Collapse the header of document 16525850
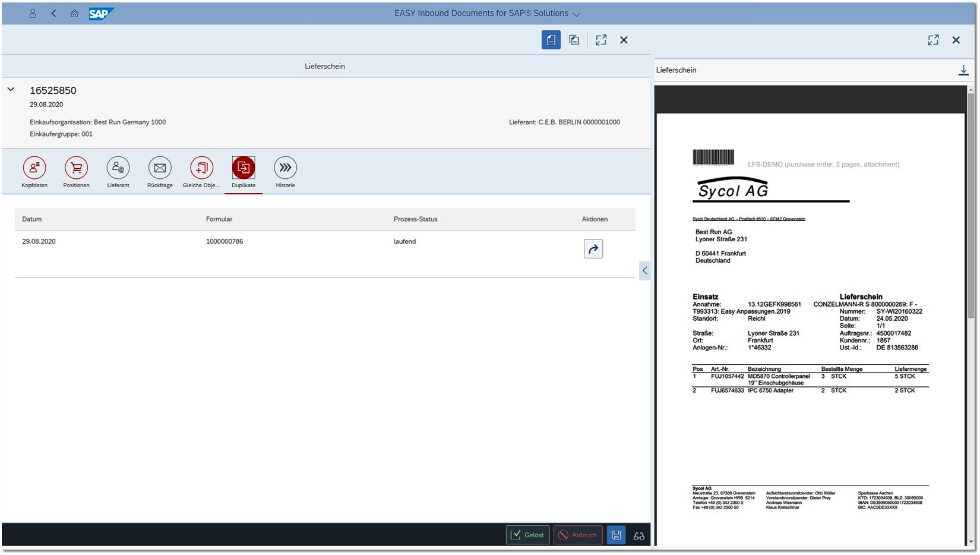 (11, 90)
